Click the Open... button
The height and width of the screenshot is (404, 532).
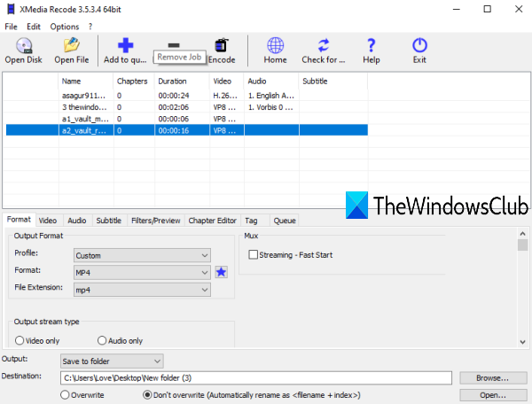coord(493,395)
